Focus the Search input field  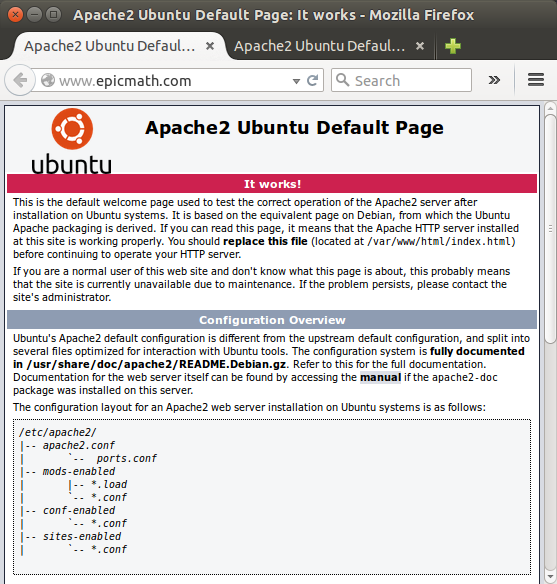401,80
